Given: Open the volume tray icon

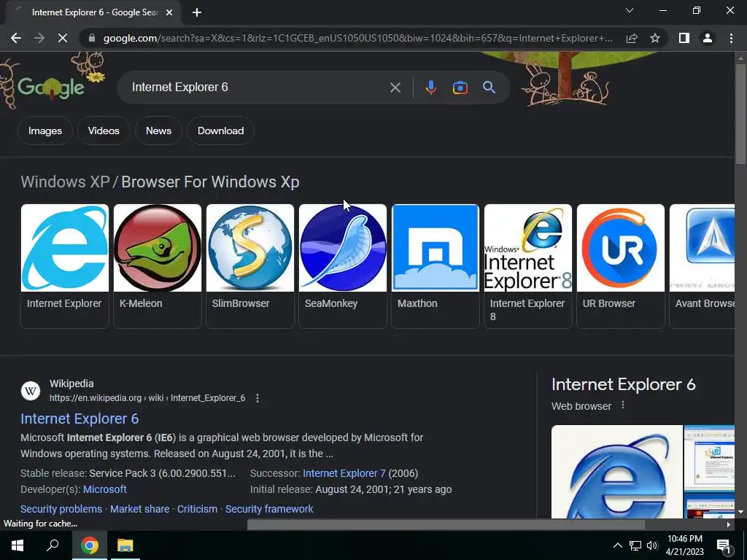Looking at the screenshot, I should (652, 545).
